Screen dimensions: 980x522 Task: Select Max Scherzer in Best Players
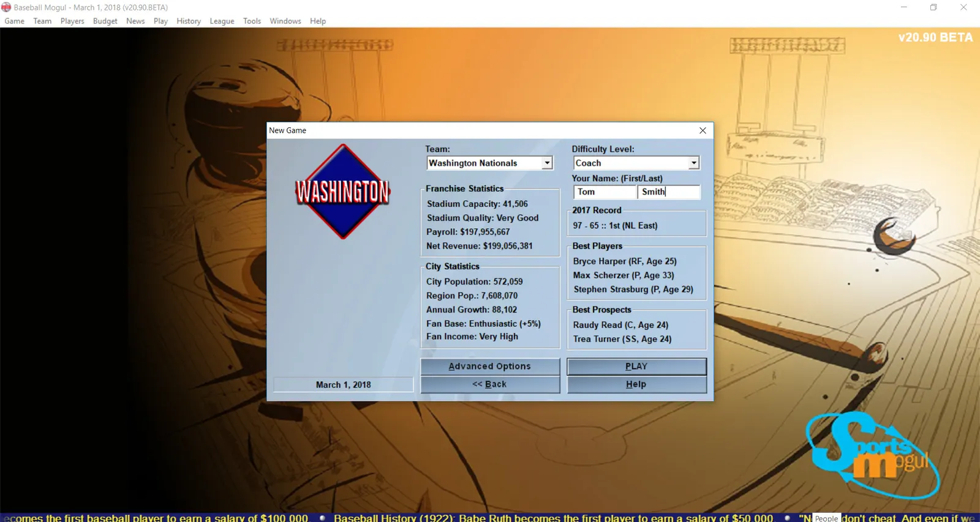(x=624, y=275)
